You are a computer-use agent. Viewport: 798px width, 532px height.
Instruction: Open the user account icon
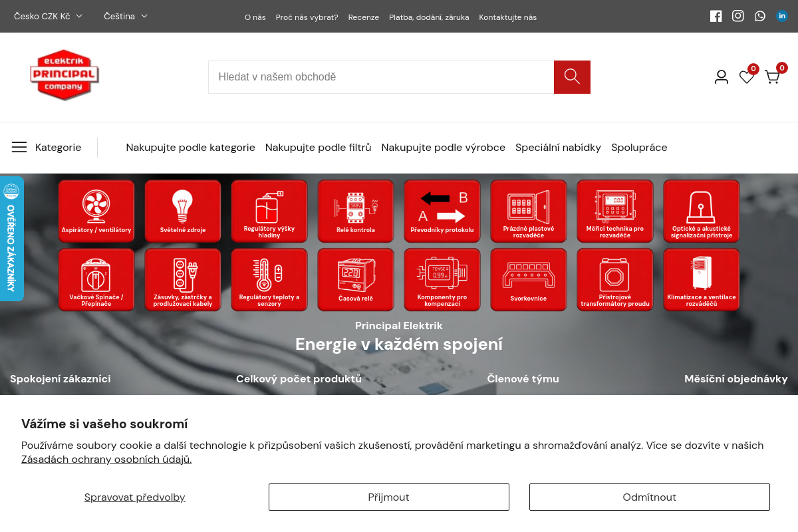722,77
